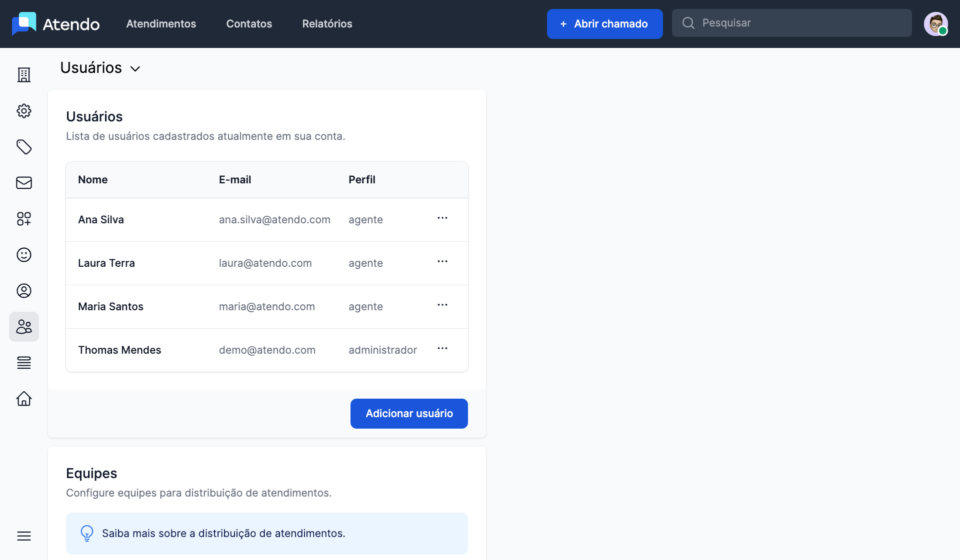Open the envelope email icon in sidebar

point(24,183)
